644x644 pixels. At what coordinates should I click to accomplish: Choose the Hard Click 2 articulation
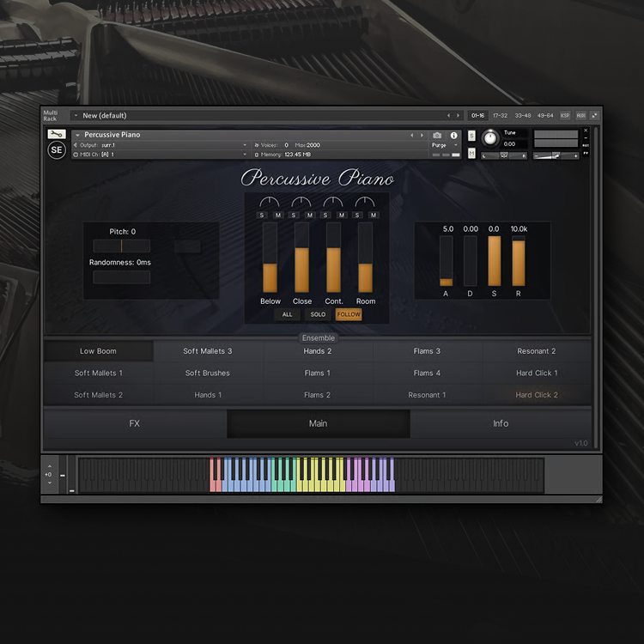pyautogui.click(x=537, y=395)
